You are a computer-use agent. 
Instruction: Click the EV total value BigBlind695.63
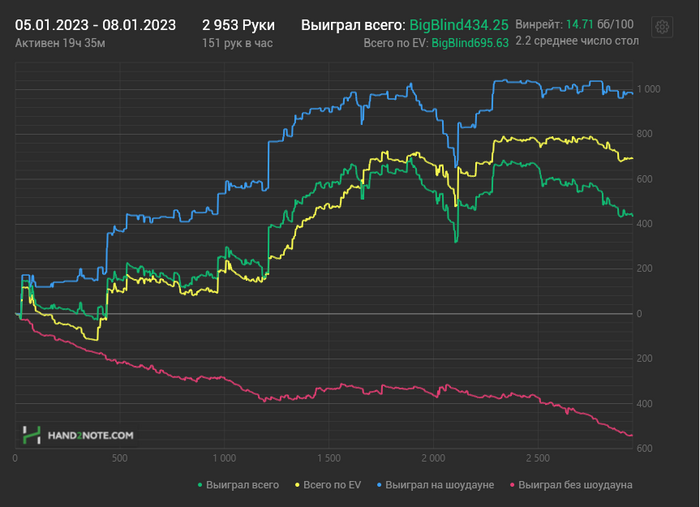(x=470, y=43)
